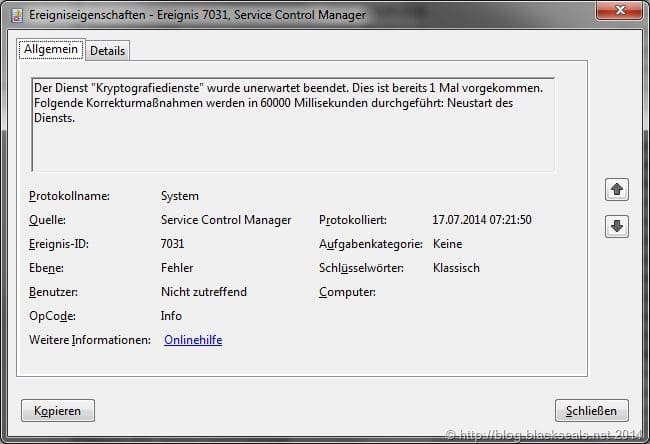This screenshot has height=444, width=650.
Task: Click the Schlüsselwörter label
Action: 361,268
